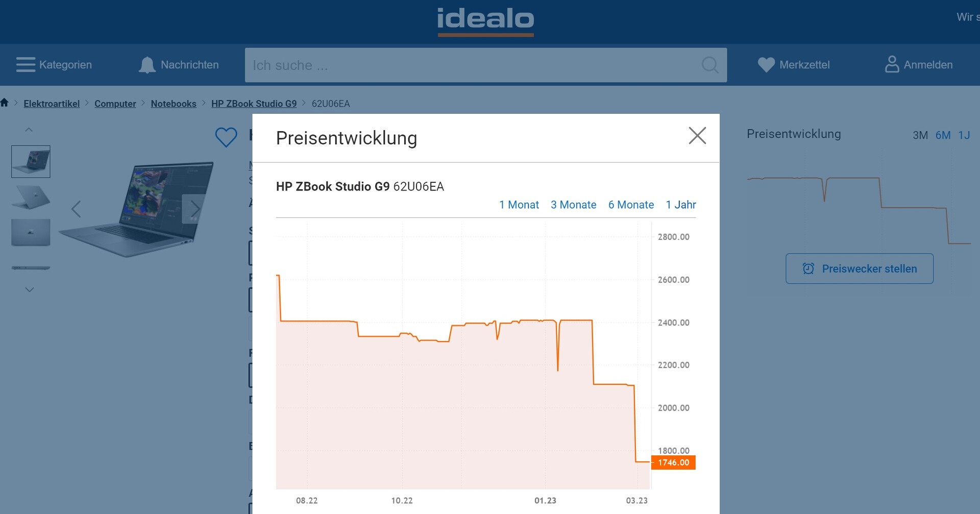980x514 pixels.
Task: Click the search magnifier icon
Action: coord(709,65)
